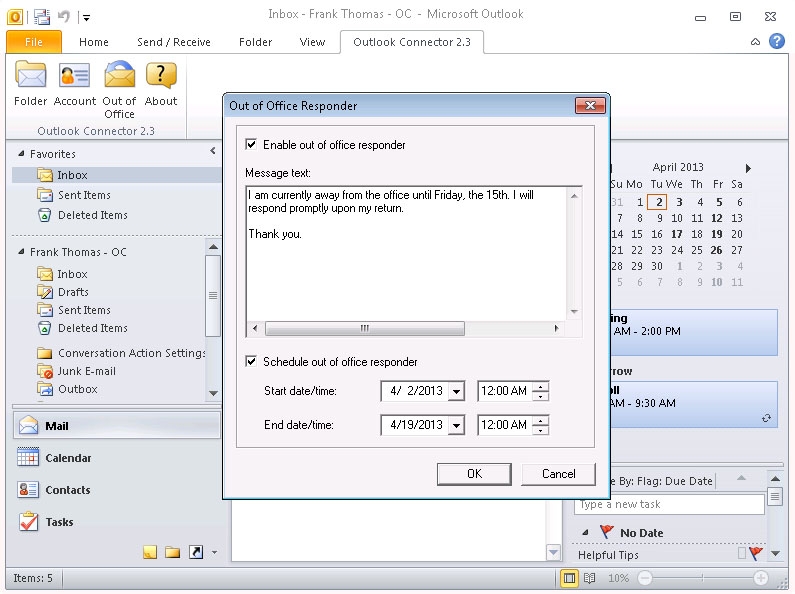Click the message text horizontal scrollbar thumb
Screen dimensions: 795x594
(365, 328)
